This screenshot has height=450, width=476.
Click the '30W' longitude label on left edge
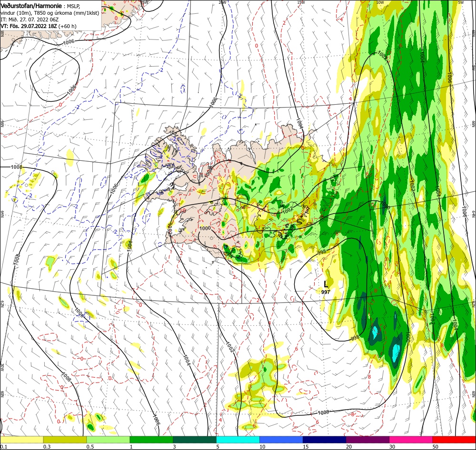(2, 367)
